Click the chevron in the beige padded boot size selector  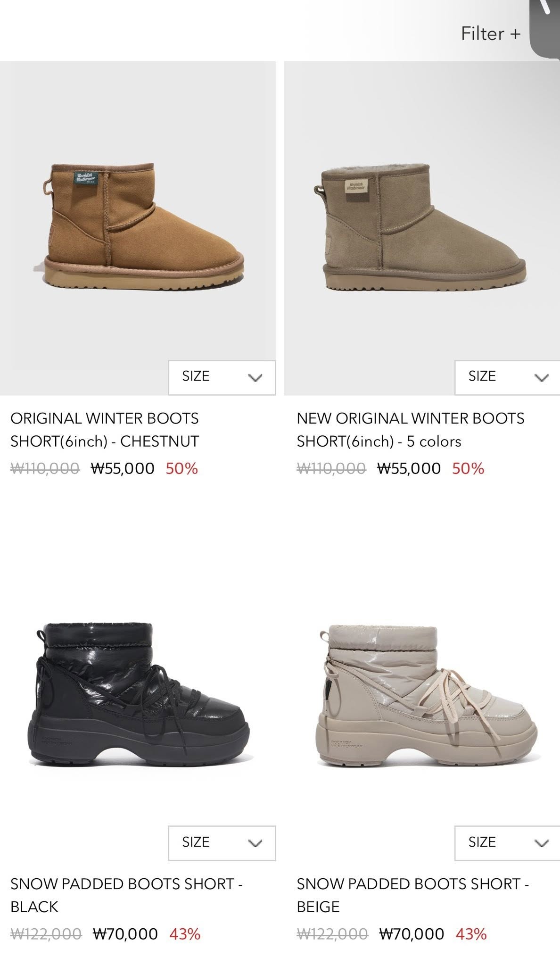click(x=542, y=843)
